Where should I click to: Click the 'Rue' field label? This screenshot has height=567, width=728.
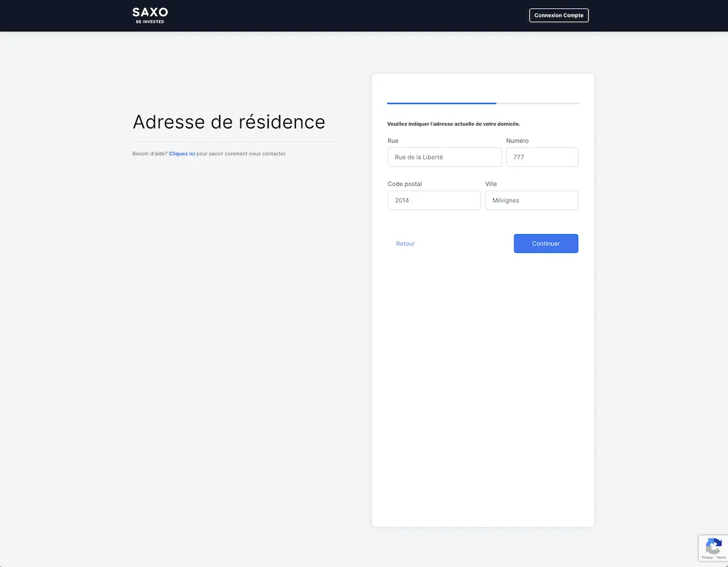click(x=393, y=141)
